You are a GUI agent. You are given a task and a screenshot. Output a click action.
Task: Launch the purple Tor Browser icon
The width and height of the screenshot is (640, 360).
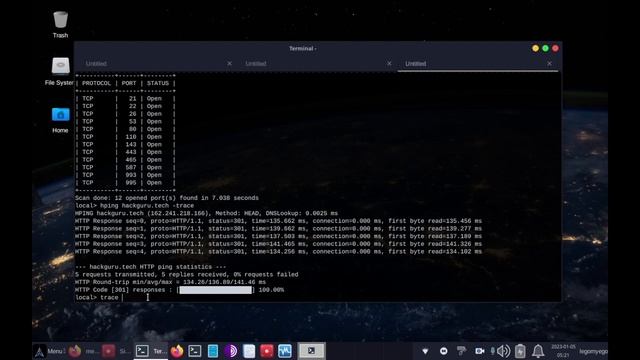[x=231, y=351]
